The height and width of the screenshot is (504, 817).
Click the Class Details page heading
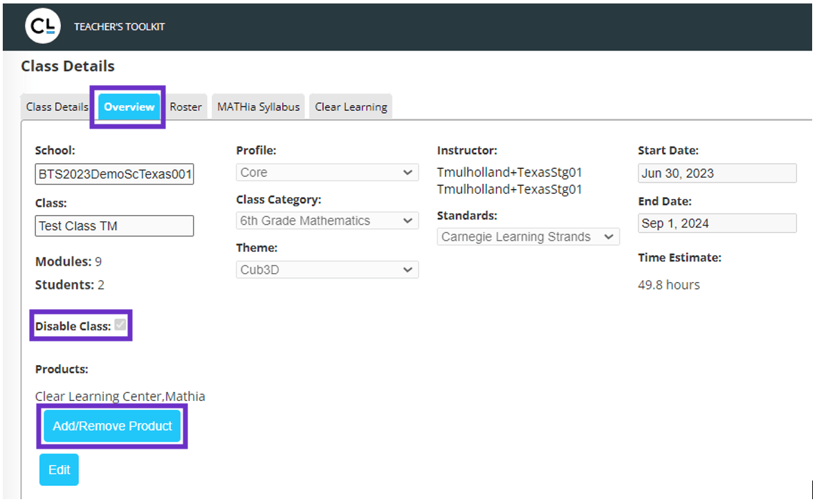pyautogui.click(x=68, y=66)
